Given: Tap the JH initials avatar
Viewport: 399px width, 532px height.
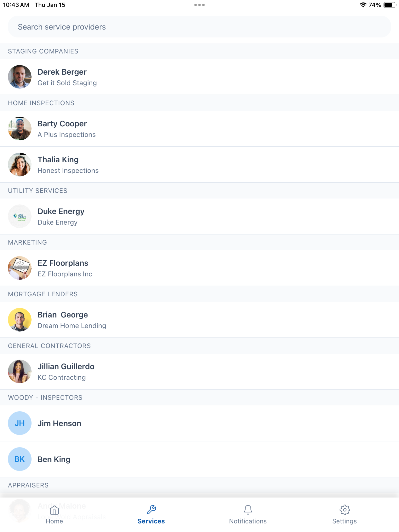Looking at the screenshot, I should coord(20,423).
